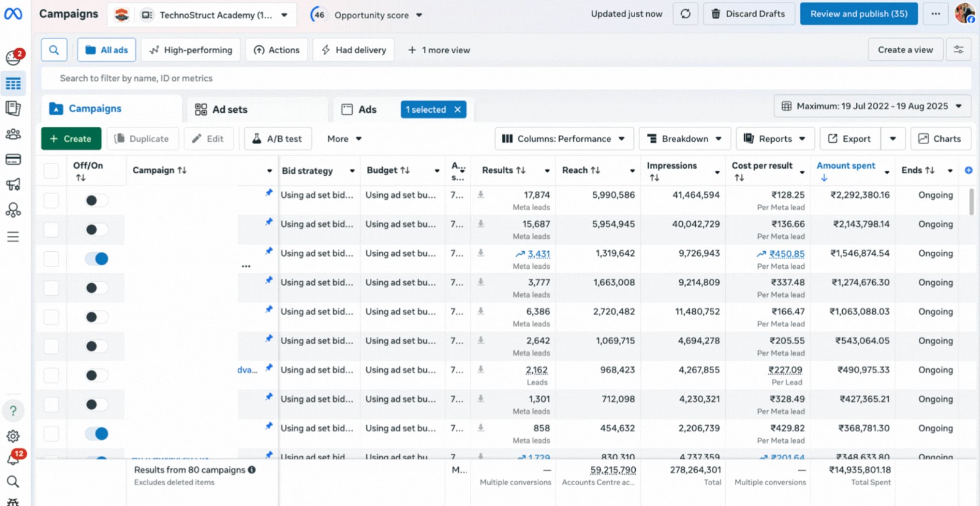The image size is (980, 506).
Task: Open the Columns: Performance dropdown
Action: point(563,138)
